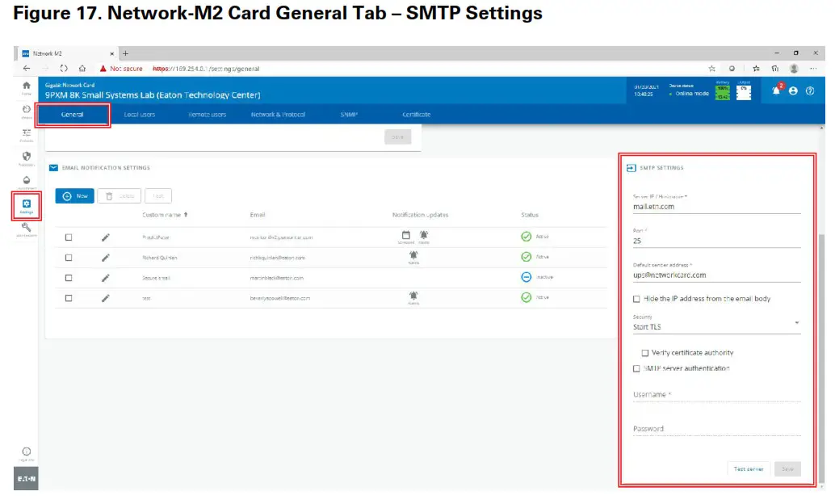
Task: Enable Hide the IP address from the email body
Action: (638, 298)
